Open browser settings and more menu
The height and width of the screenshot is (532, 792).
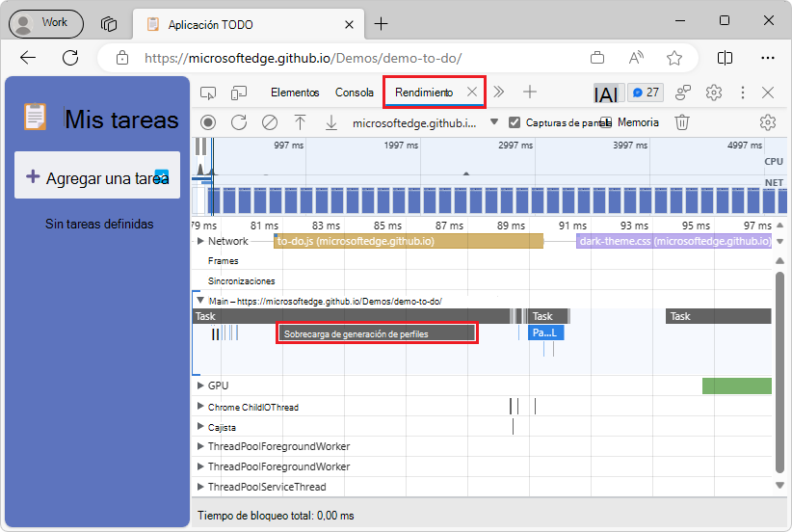click(x=767, y=58)
